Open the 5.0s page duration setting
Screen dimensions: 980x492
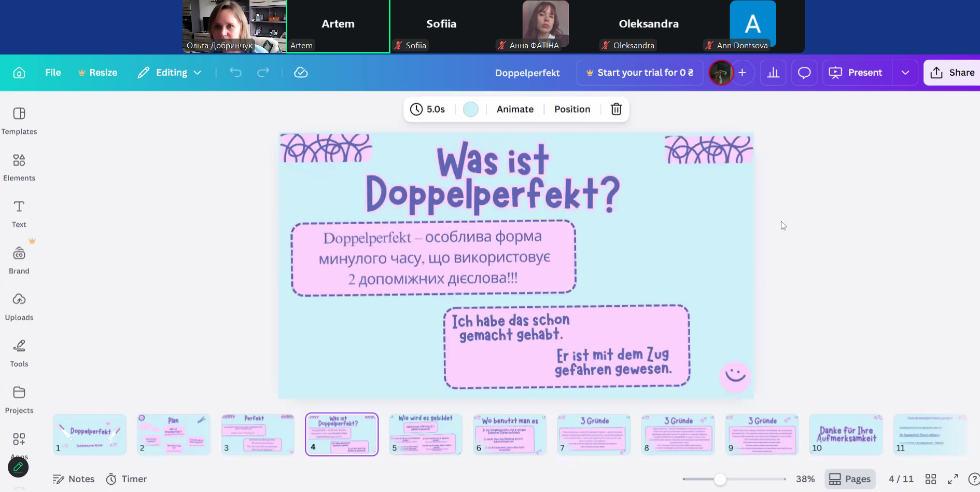(428, 109)
